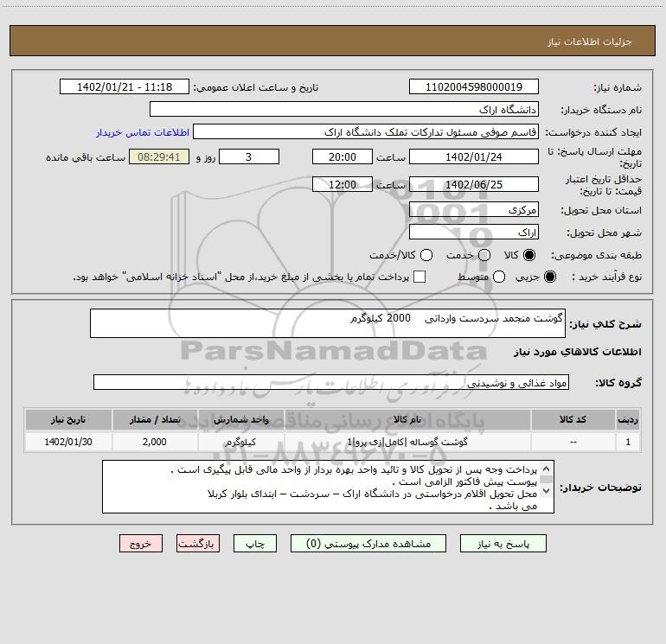Click the page title جزئیات اطلاعات نیاز
Screen dimensions: 666x644
(590, 41)
